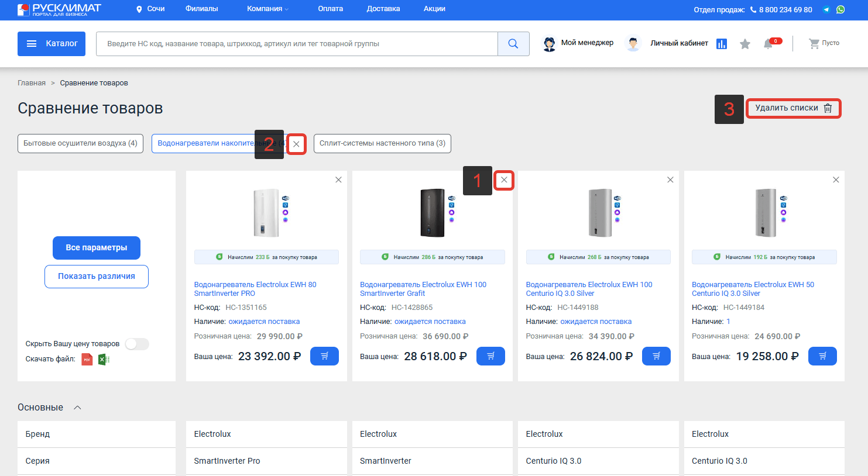This screenshot has width=868, height=476.
Task: Click ожидается поставка under HC-1351165
Action: (264, 322)
